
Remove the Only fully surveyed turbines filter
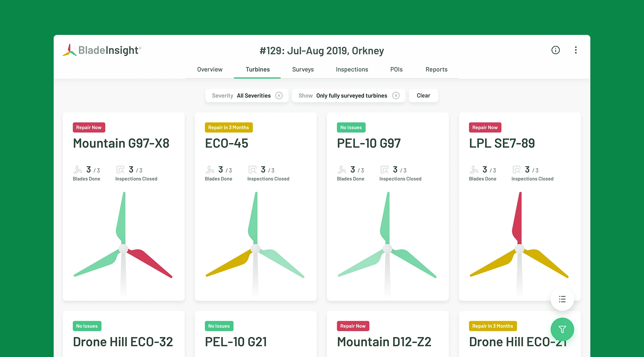[396, 96]
